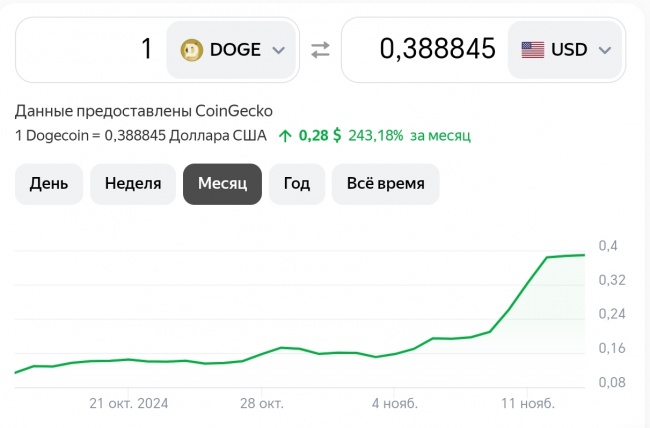Switch chart to День period
The width and height of the screenshot is (650, 428).
point(49,184)
